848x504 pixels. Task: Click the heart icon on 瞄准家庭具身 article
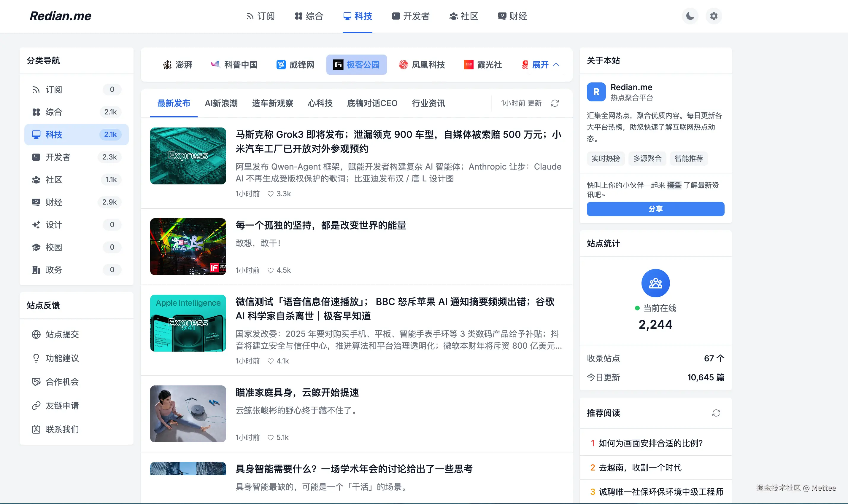point(270,437)
